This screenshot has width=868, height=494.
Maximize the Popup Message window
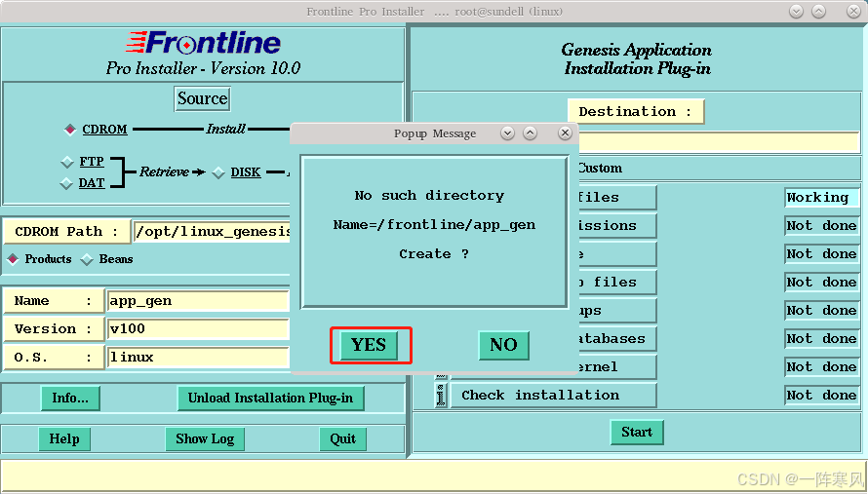click(530, 133)
